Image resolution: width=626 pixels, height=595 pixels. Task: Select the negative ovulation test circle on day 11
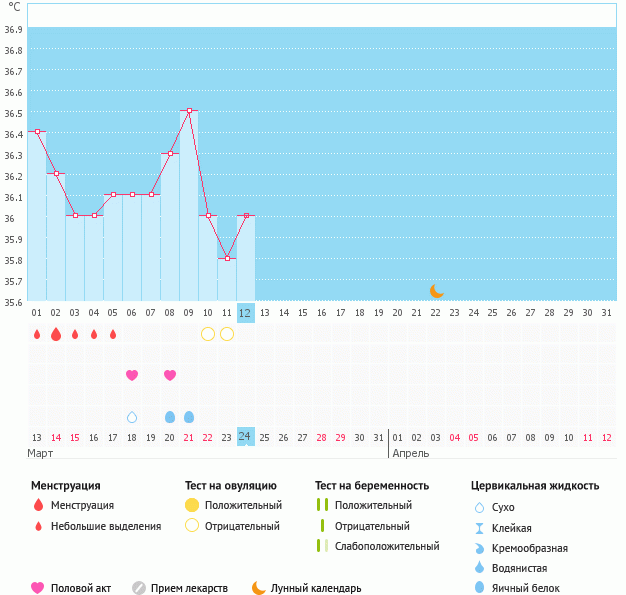pyautogui.click(x=227, y=334)
